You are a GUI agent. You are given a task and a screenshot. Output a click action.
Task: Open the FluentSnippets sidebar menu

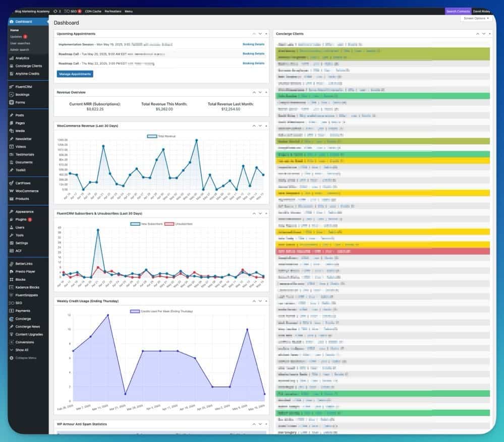[28, 295]
